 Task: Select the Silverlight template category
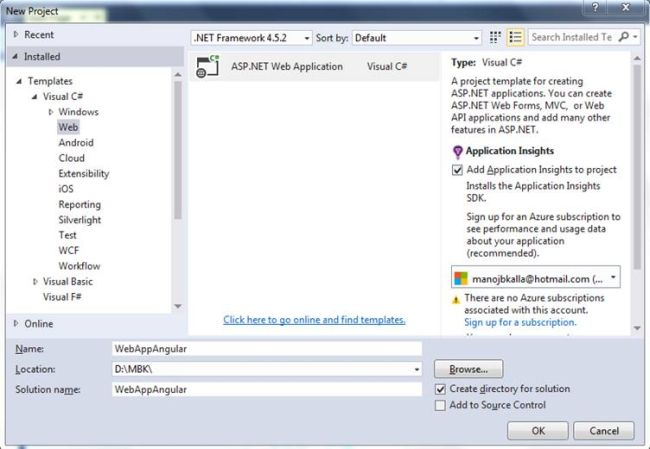click(x=80, y=220)
